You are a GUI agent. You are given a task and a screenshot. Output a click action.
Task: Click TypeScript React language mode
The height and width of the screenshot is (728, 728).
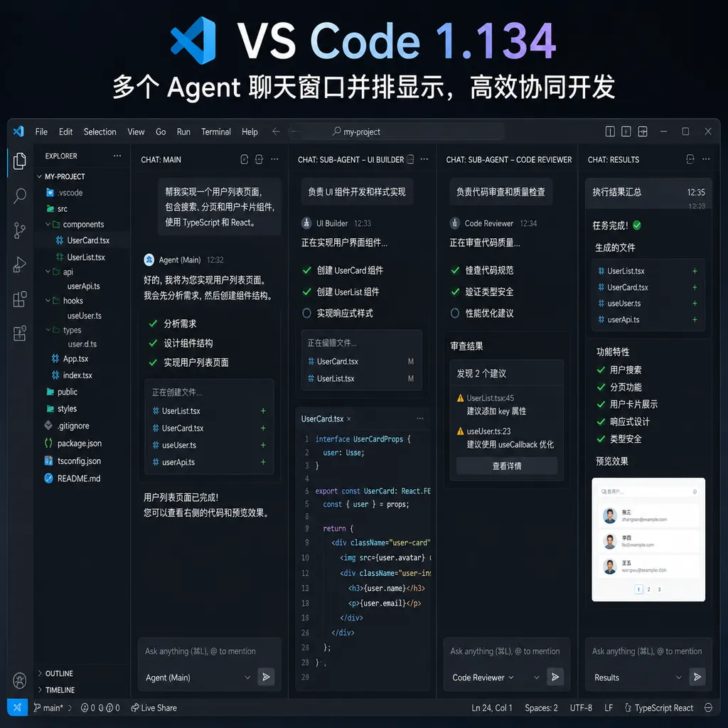658,707
